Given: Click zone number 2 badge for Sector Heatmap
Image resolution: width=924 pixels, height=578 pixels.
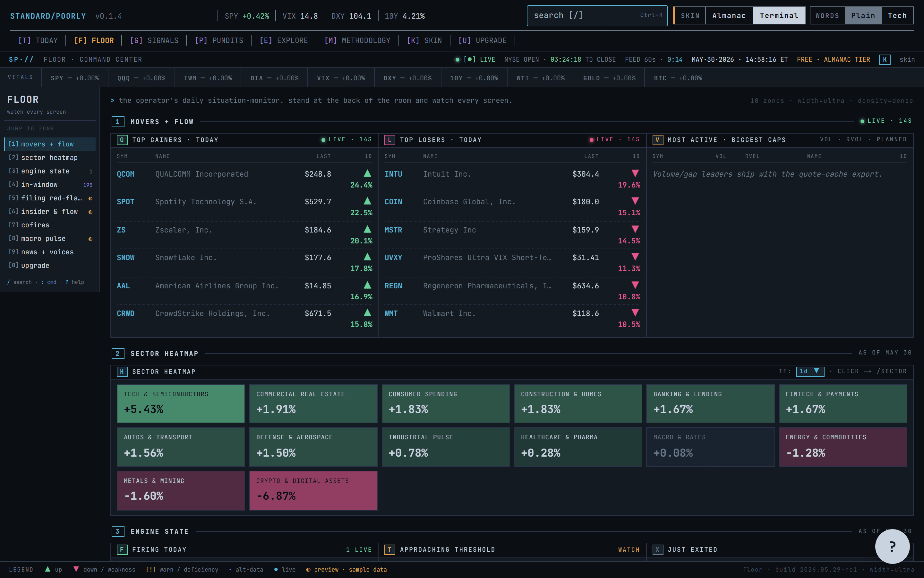Looking at the screenshot, I should 118,354.
